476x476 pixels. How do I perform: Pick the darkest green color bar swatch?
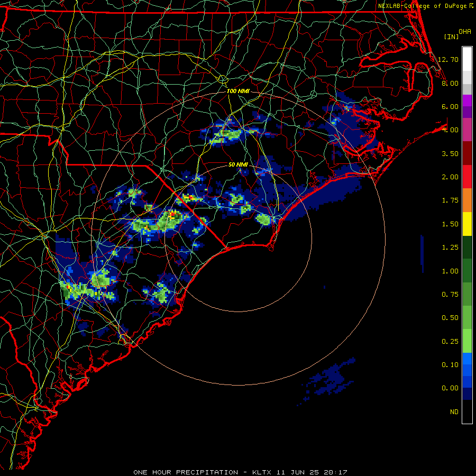(467, 247)
